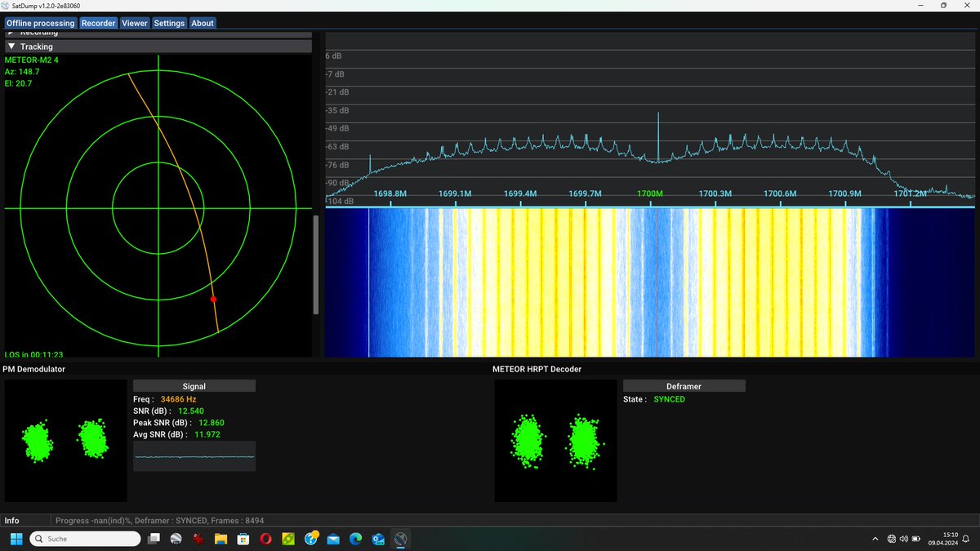Click the red satellite position marker
Image resolution: width=980 pixels, height=551 pixels.
coord(213,300)
